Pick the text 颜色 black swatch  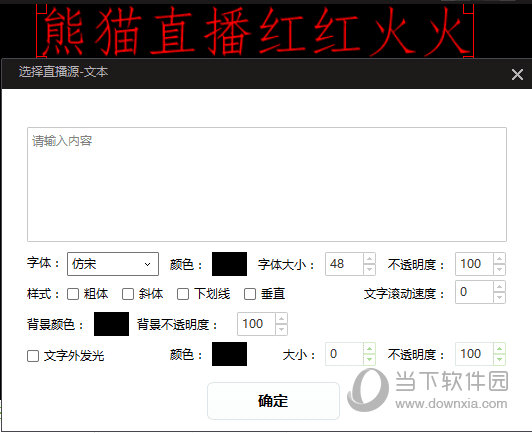click(x=229, y=264)
